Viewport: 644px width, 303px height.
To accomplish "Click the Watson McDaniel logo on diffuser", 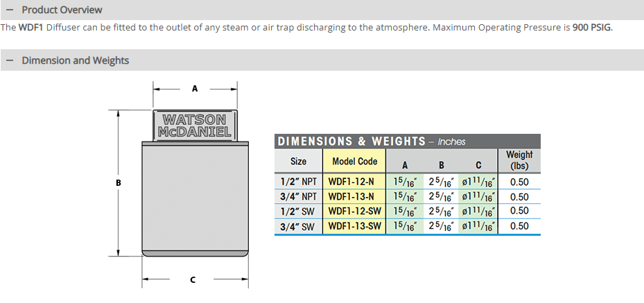I will 195,125.
